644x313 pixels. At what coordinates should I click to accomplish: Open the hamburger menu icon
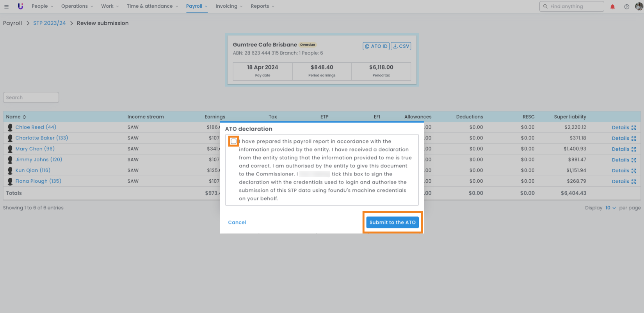(x=6, y=7)
